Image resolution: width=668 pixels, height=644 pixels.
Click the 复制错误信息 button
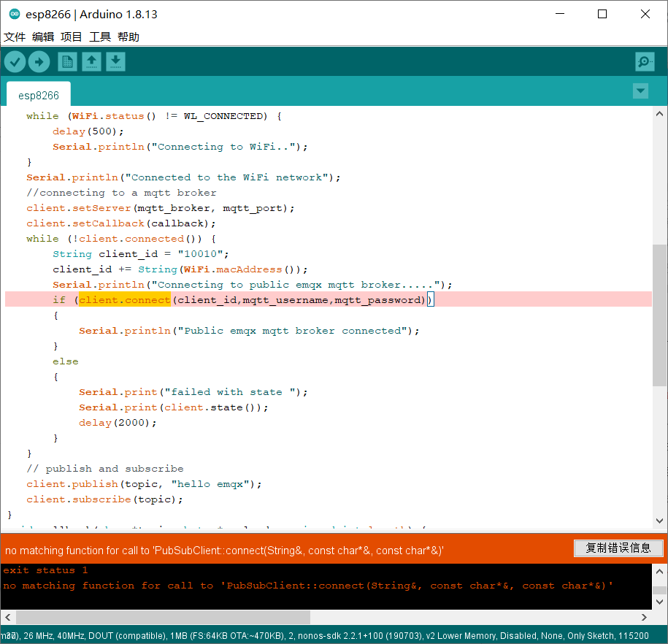click(618, 548)
